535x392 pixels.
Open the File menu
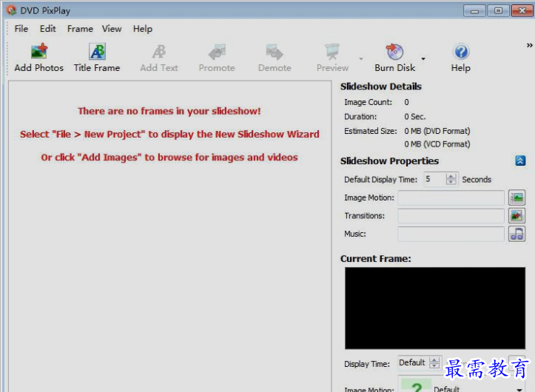21,29
